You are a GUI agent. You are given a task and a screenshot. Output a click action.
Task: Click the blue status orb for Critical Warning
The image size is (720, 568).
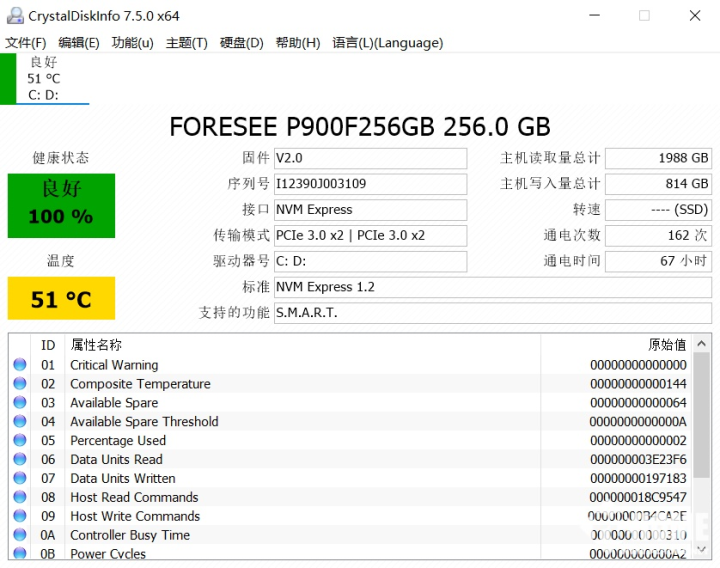[x=20, y=365]
